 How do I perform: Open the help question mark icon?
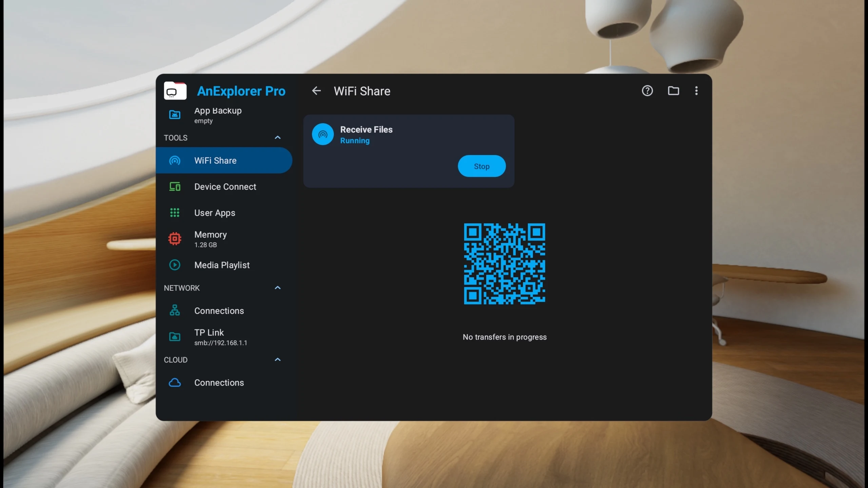point(647,91)
